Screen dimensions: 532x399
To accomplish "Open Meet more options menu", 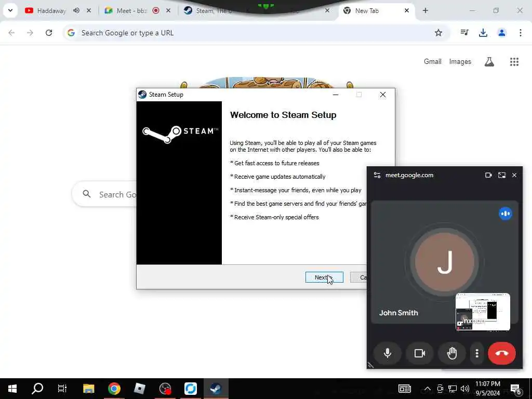I will tap(477, 353).
